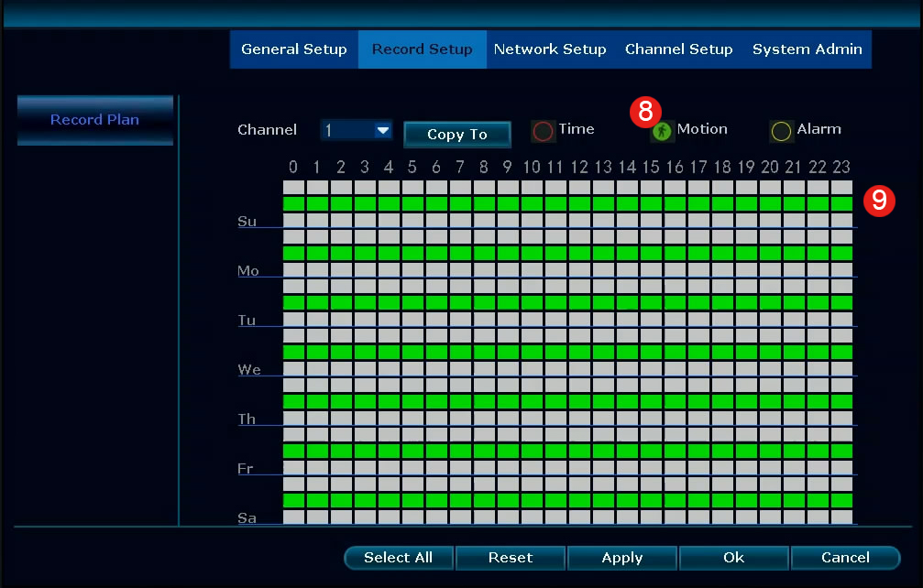Toggle Friday green motion cell at hour 15
This screenshot has height=588, width=923.
click(x=651, y=451)
